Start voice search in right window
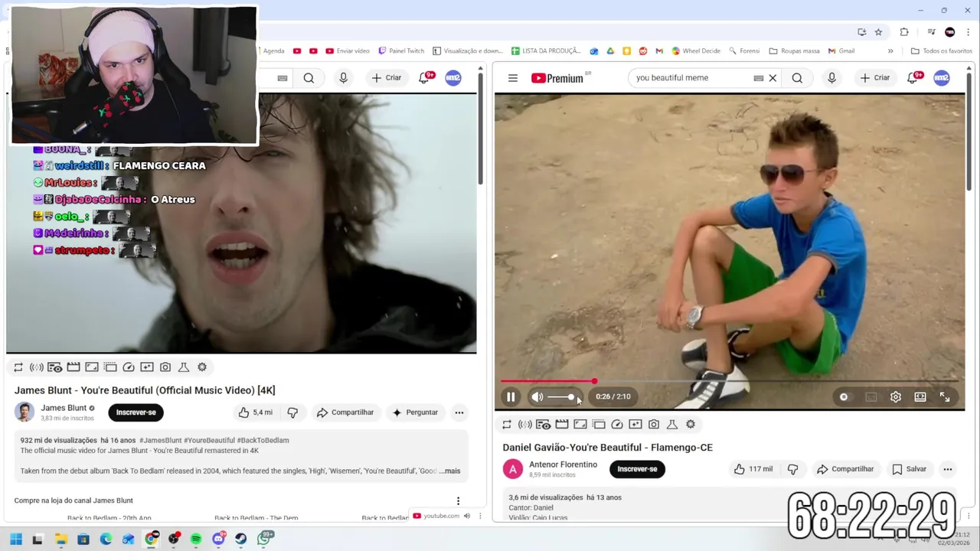Viewport: 980px width, 551px height. click(x=831, y=78)
